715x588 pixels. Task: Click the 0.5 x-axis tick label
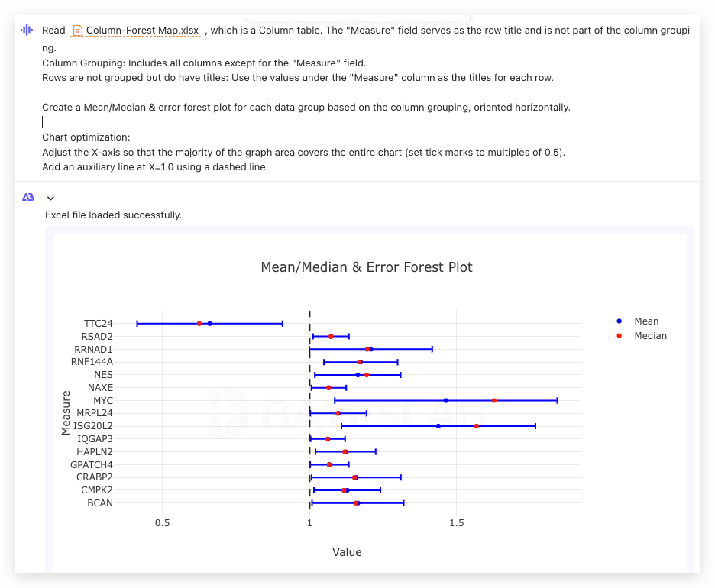(163, 523)
